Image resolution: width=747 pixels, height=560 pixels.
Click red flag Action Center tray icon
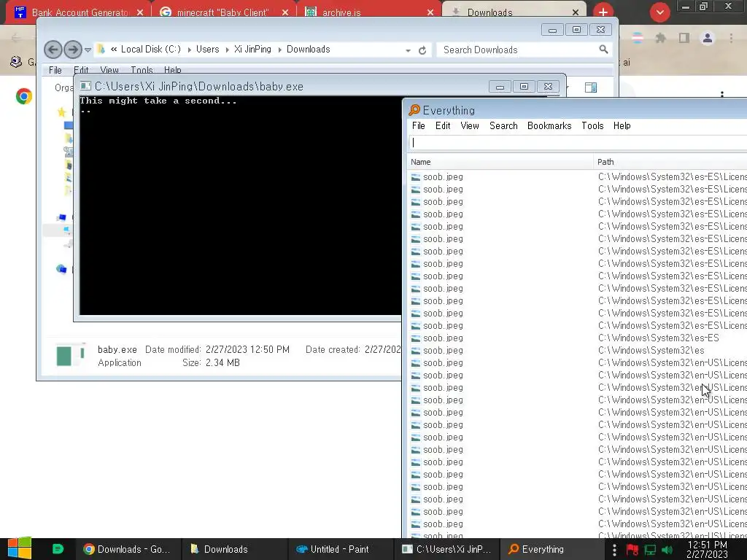click(632, 550)
